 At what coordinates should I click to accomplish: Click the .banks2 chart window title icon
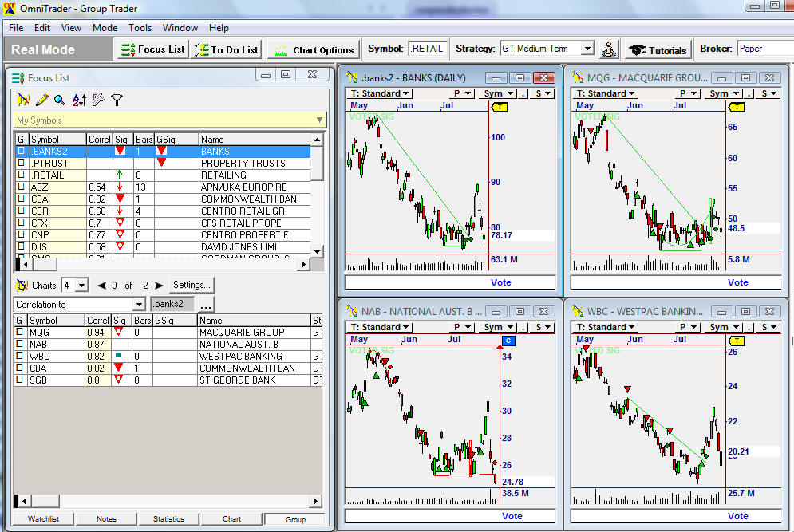(352, 77)
